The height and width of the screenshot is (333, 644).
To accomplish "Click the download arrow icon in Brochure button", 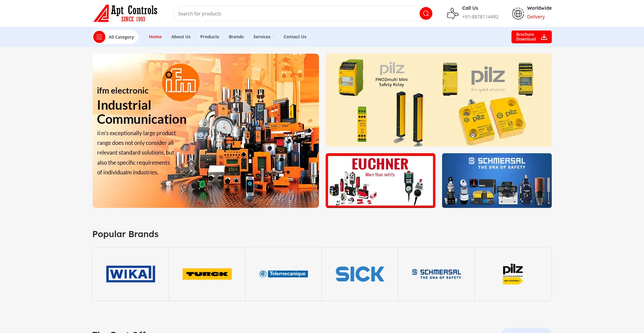I will pos(544,37).
